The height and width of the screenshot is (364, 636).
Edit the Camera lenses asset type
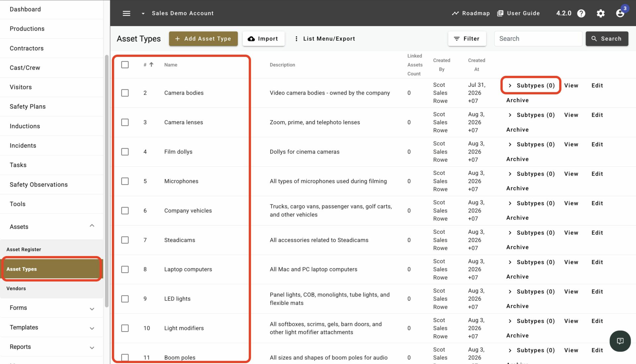[597, 115]
